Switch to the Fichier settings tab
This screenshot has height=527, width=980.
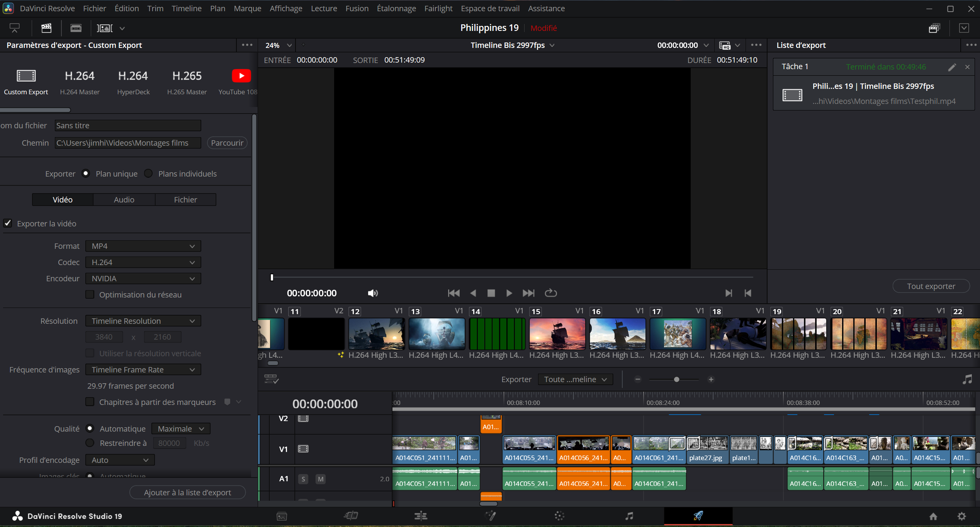pyautogui.click(x=185, y=200)
